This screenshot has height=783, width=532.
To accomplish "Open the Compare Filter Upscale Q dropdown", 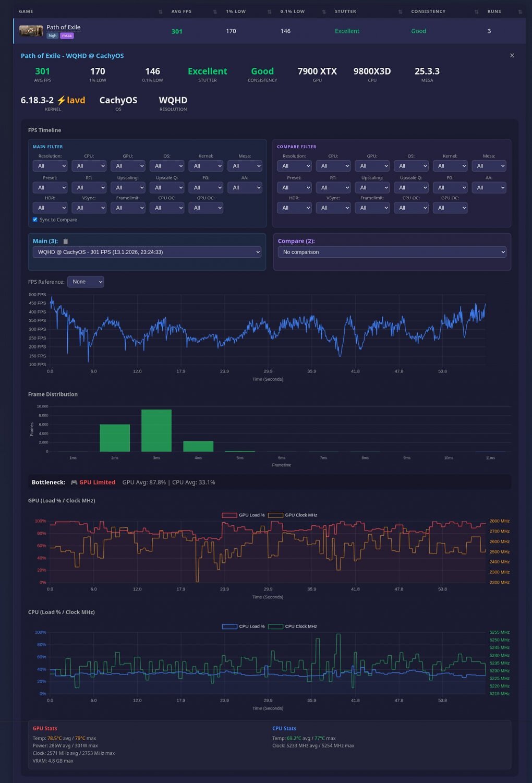I will coord(411,187).
